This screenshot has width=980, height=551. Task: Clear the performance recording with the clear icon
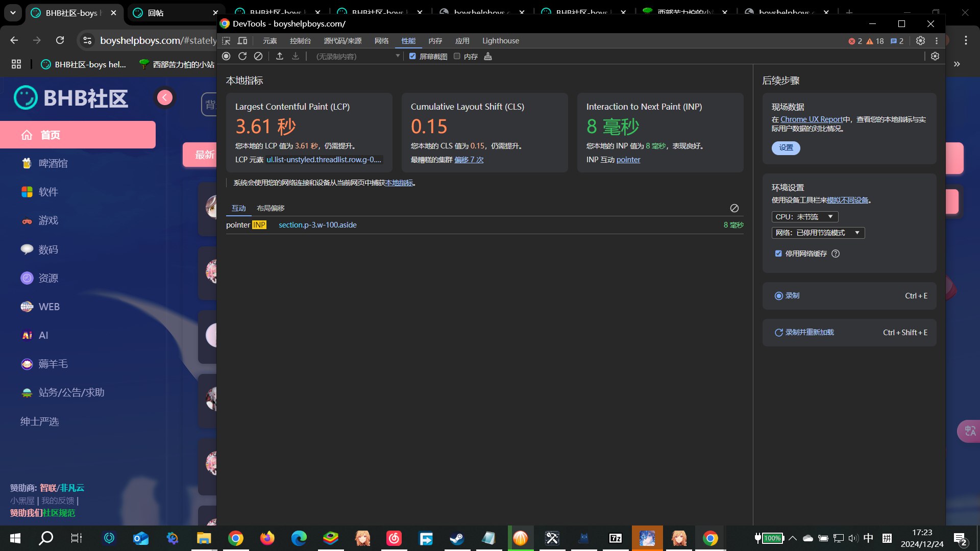point(258,56)
